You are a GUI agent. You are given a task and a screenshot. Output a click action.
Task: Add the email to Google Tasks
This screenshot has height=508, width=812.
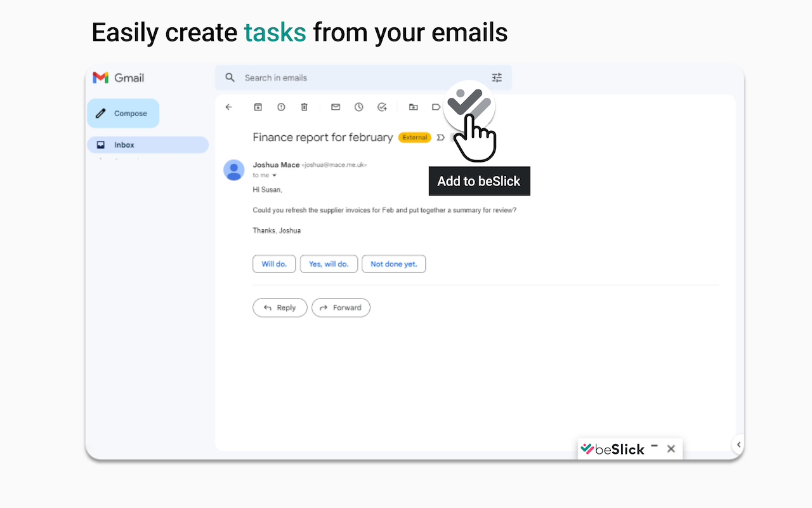382,107
